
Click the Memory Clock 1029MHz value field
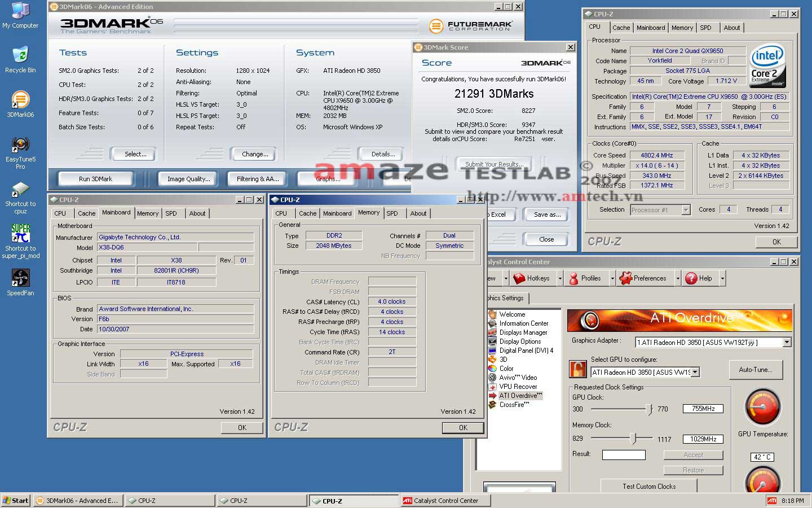click(x=703, y=439)
